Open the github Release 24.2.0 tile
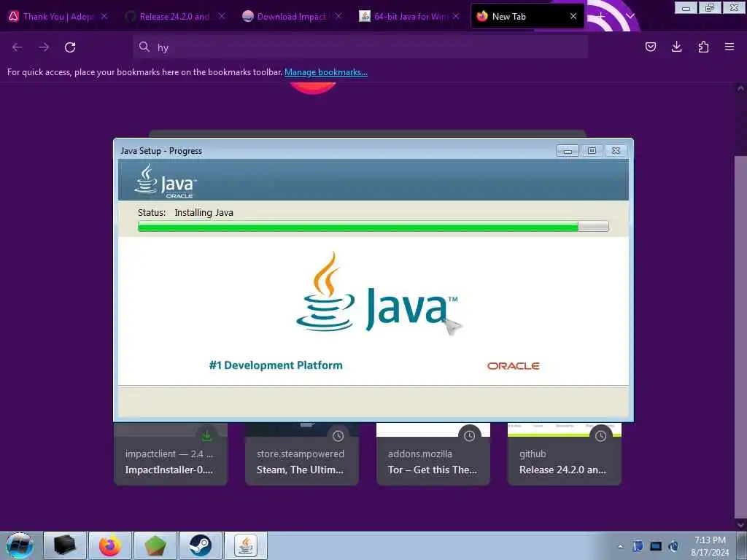 [x=565, y=454]
